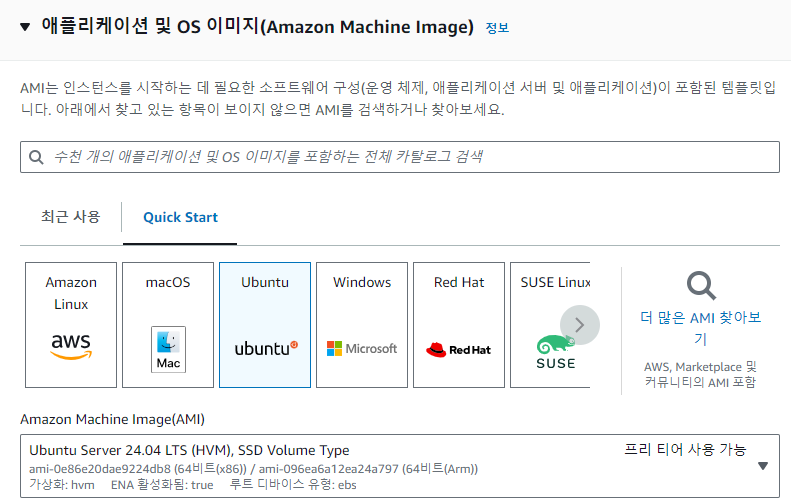Click the large browse AMI magnifier icon
The height and width of the screenshot is (501, 791).
click(701, 286)
